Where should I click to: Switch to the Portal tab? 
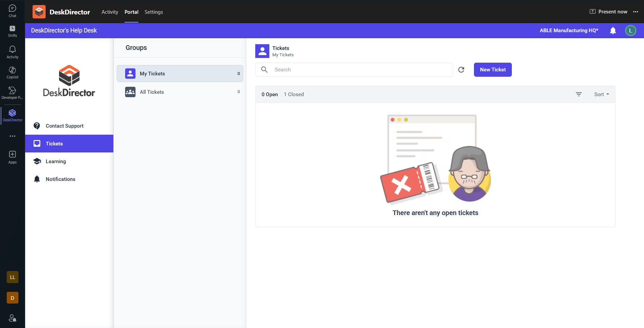click(x=131, y=12)
